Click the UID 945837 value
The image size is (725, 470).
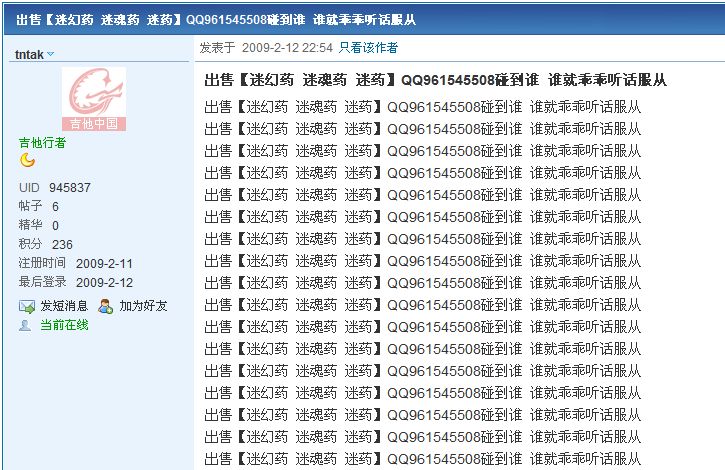click(x=70, y=187)
